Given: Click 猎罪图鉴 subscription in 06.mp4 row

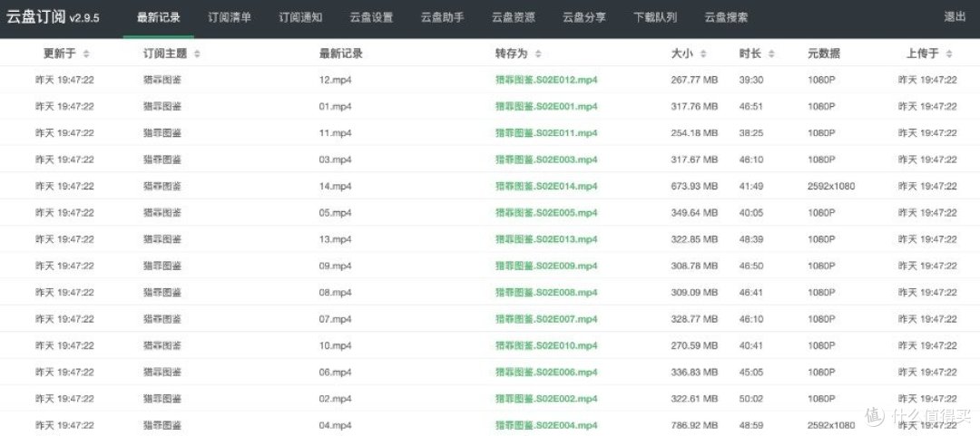Looking at the screenshot, I should [162, 373].
